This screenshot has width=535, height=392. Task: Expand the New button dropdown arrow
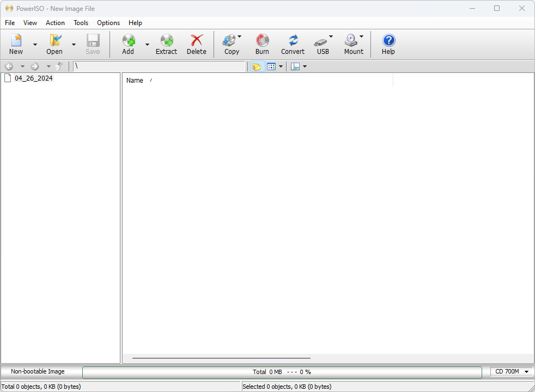pos(35,45)
